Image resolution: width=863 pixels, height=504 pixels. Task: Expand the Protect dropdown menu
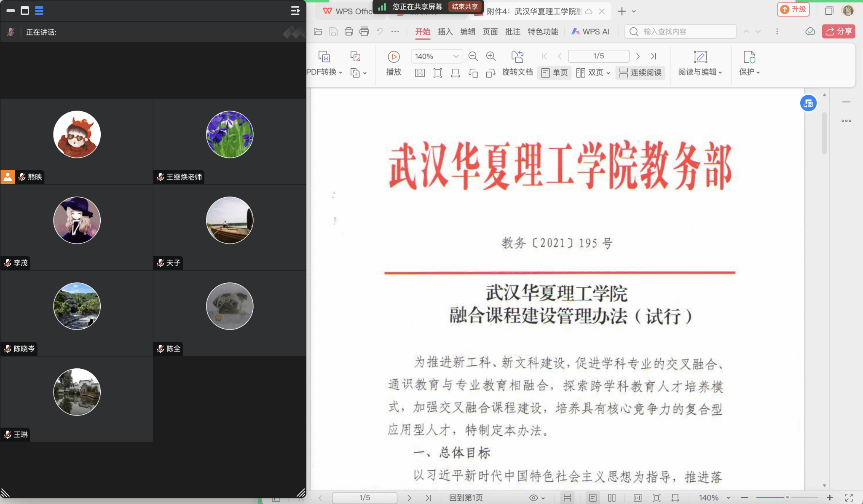pyautogui.click(x=749, y=72)
